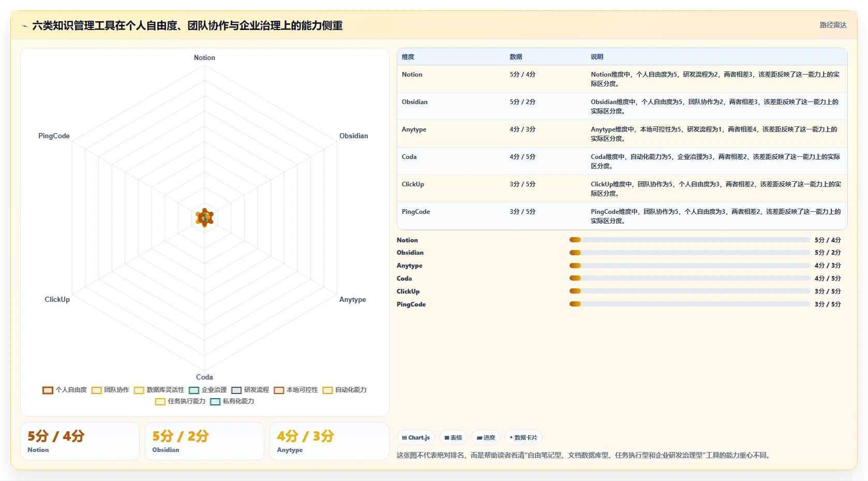The image size is (868, 481).
Task: Toggle the 私有化能力 legend entry
Action: [x=232, y=401]
